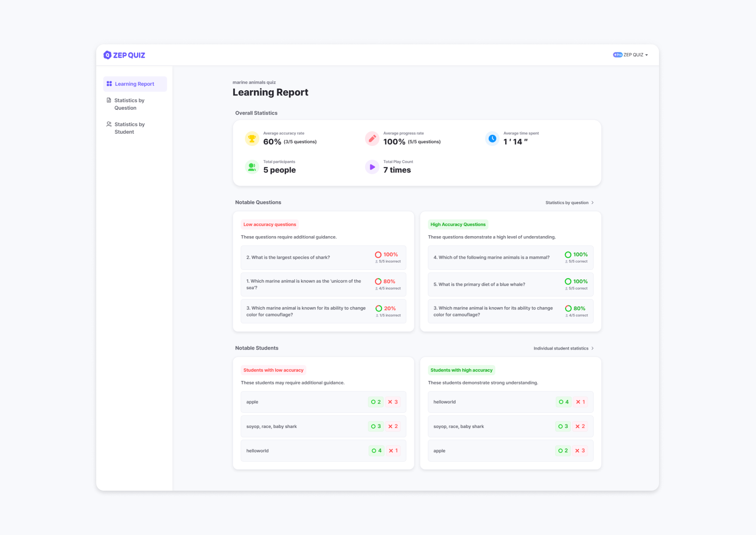Click the ZEP QUIZ logo icon
This screenshot has height=535, width=756.
point(107,55)
